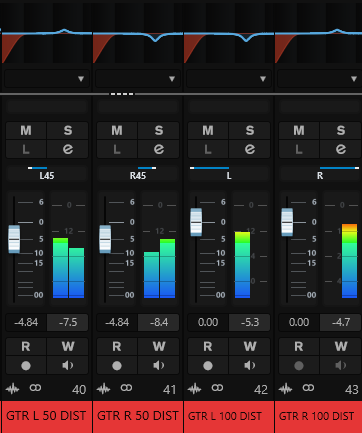Open the dropdown above GTR L 50 DIST
362x433 pixels.
47,79
